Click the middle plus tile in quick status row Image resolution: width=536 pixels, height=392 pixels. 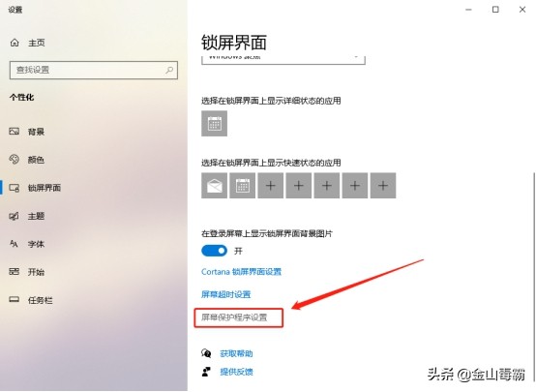[327, 186]
